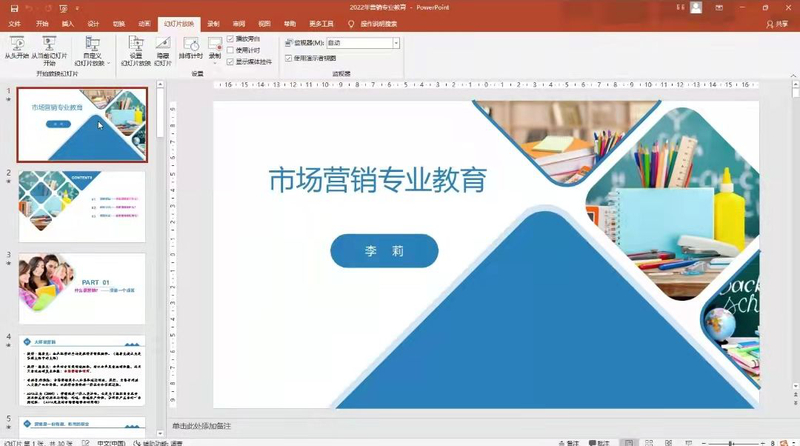Click the 隐藏幻灯片 hide slide icon
The image size is (800, 446).
click(x=163, y=51)
